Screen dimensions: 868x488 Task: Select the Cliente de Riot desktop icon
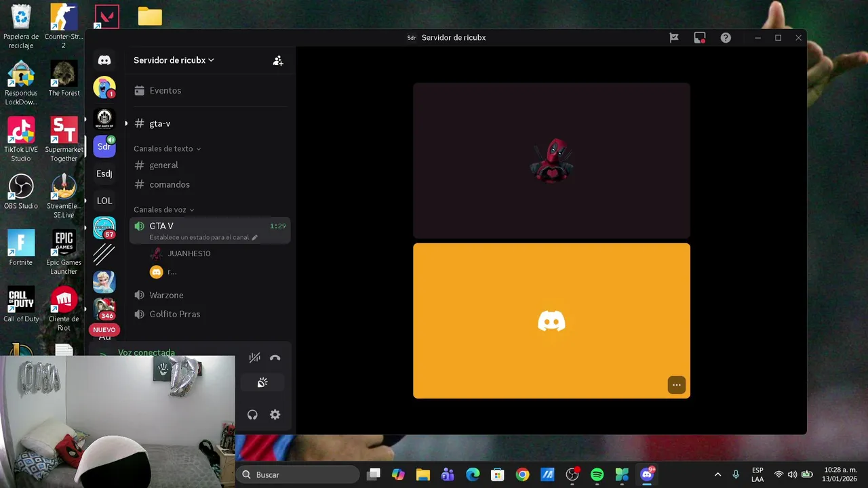click(64, 309)
